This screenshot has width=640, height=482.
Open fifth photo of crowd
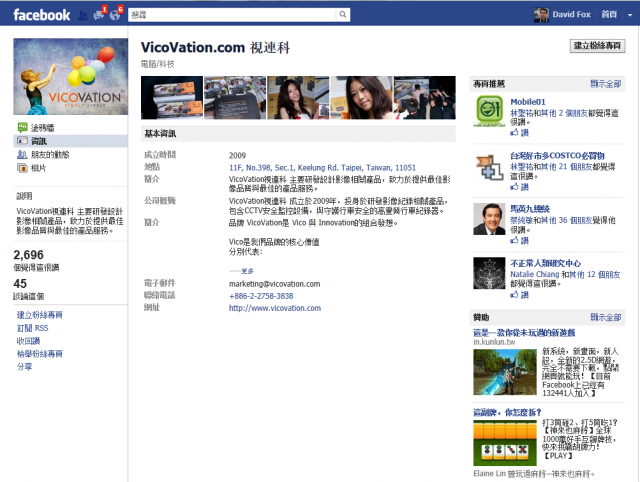pos(424,98)
